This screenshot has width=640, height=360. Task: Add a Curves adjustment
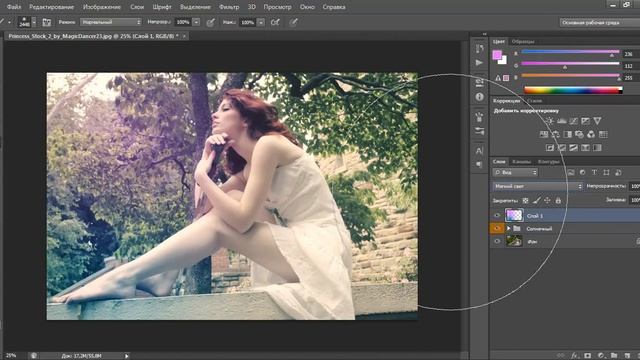click(x=573, y=121)
